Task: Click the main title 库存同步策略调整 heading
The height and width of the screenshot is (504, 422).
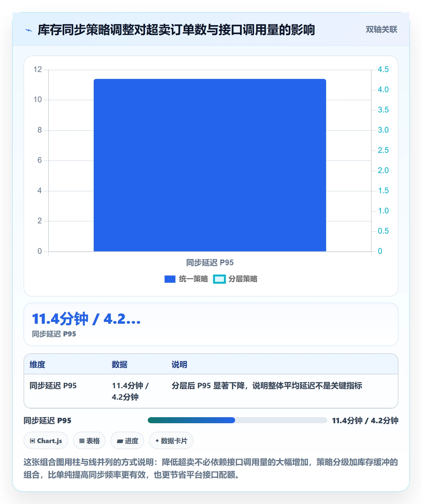Action: (x=176, y=30)
